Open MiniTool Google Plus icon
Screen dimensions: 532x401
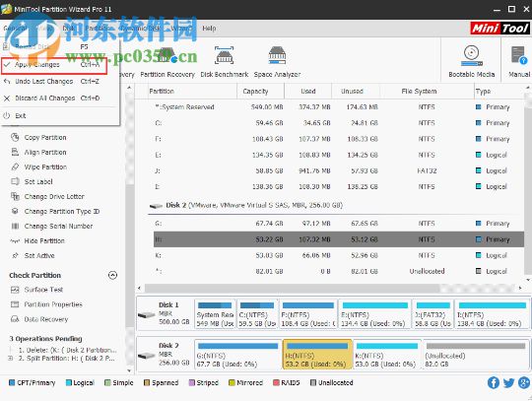tap(524, 383)
